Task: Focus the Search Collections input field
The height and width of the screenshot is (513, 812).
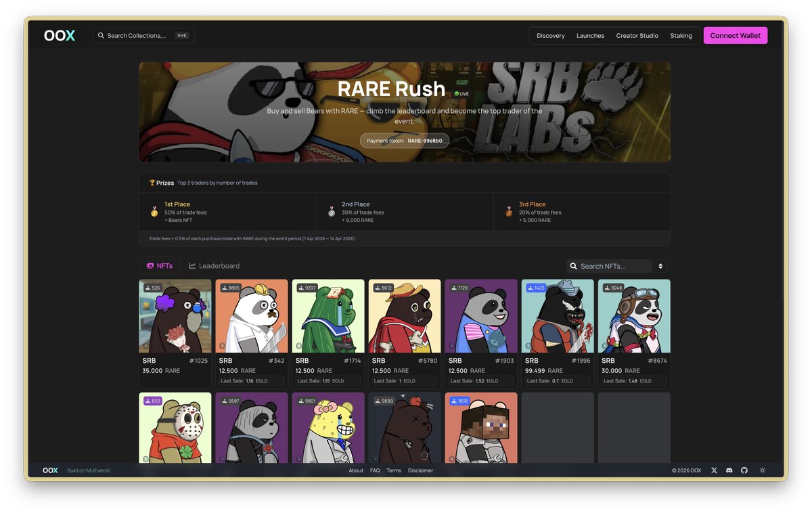Action: (143, 36)
